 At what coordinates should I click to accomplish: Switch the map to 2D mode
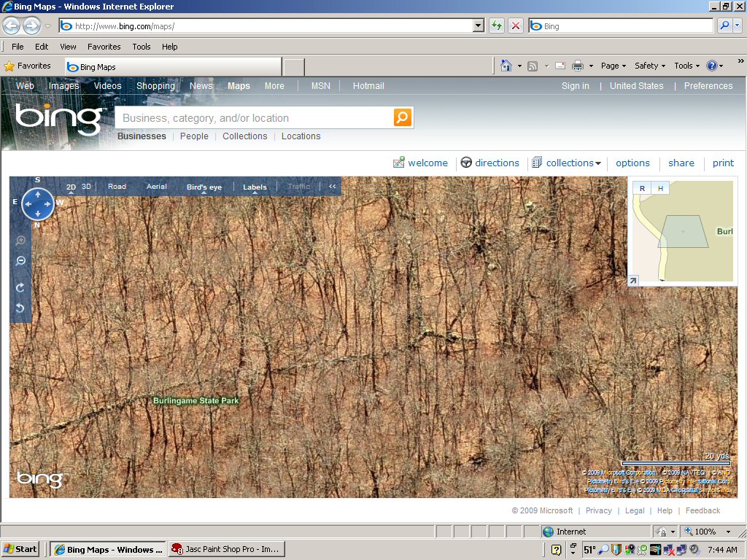[71, 187]
